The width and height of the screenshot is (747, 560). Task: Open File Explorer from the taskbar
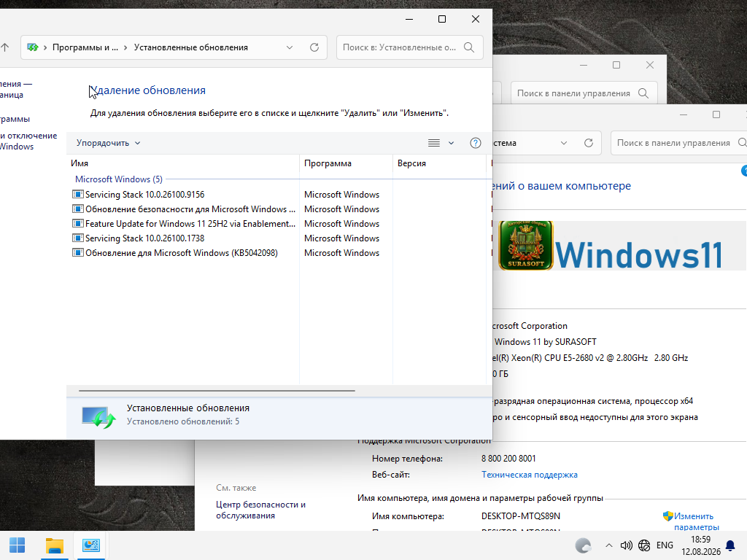click(54, 545)
